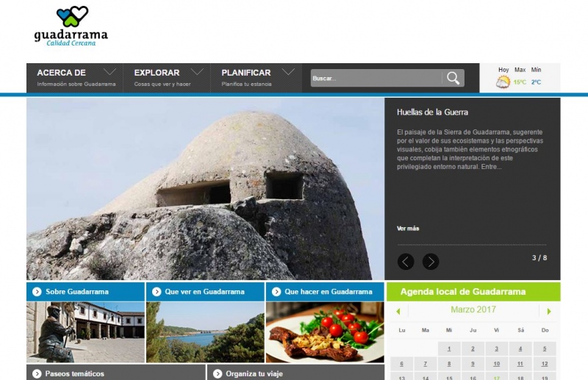Click arrow icon beside Organiza tu viaje
This screenshot has width=588, height=380.
coord(217,373)
